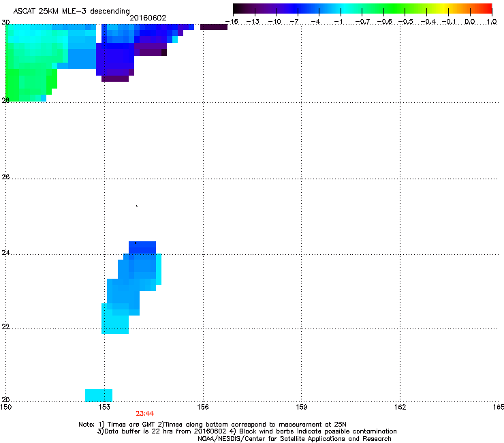Click the colorbar label -10

[274, 22]
